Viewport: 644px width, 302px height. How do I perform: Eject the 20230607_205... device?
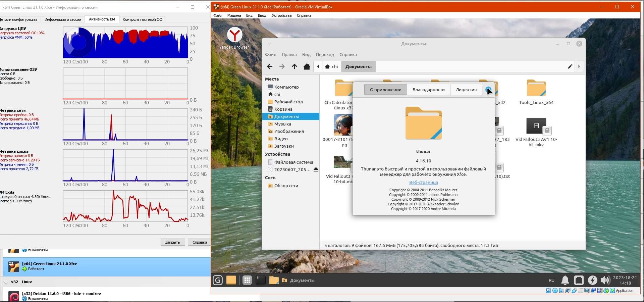tap(316, 170)
